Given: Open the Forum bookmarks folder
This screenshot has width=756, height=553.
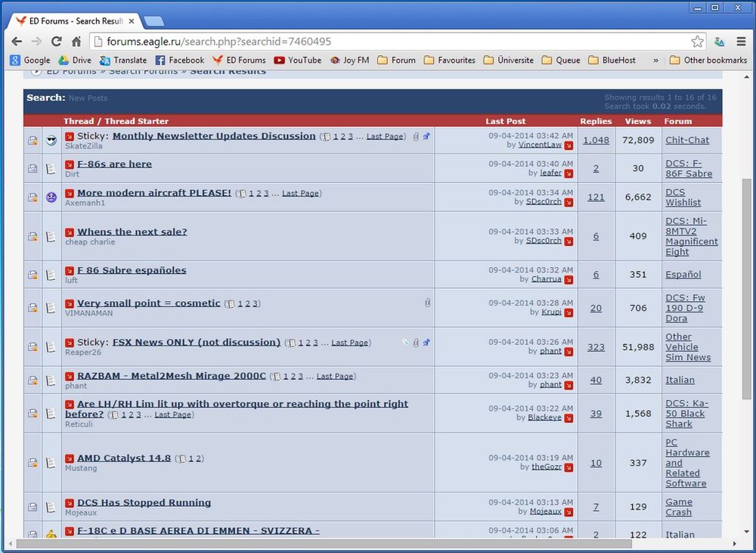Looking at the screenshot, I should coord(396,60).
